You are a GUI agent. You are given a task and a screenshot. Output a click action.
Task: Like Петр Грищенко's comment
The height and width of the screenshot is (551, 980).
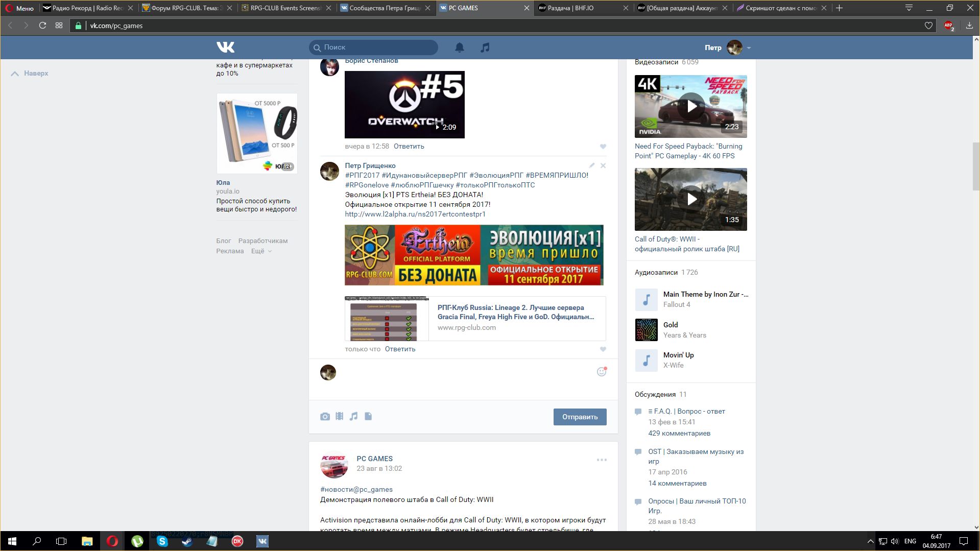click(x=603, y=349)
